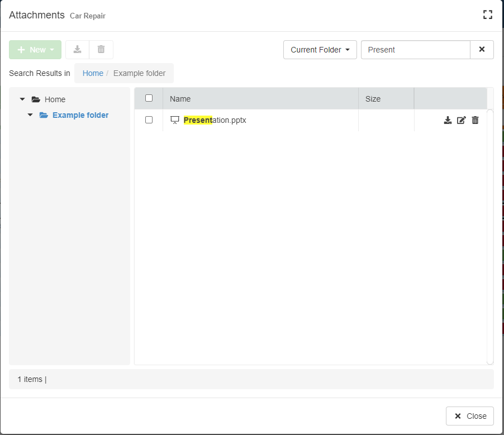Click the toolbar trash delete icon
Image resolution: width=504 pixels, height=435 pixels.
coord(101,50)
